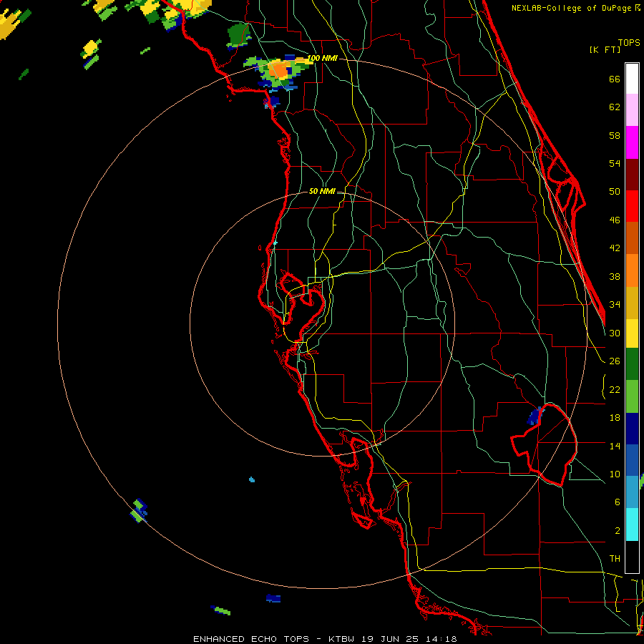Click the dark green echo blob near the northern coast
Image resolution: width=644 pixels, height=644 pixels.
[x=238, y=36]
